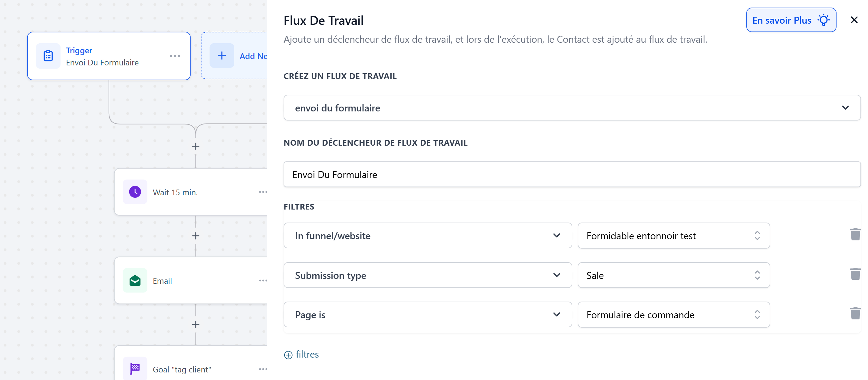The image size is (868, 380).
Task: Click the En savoir Plus button
Action: (791, 20)
